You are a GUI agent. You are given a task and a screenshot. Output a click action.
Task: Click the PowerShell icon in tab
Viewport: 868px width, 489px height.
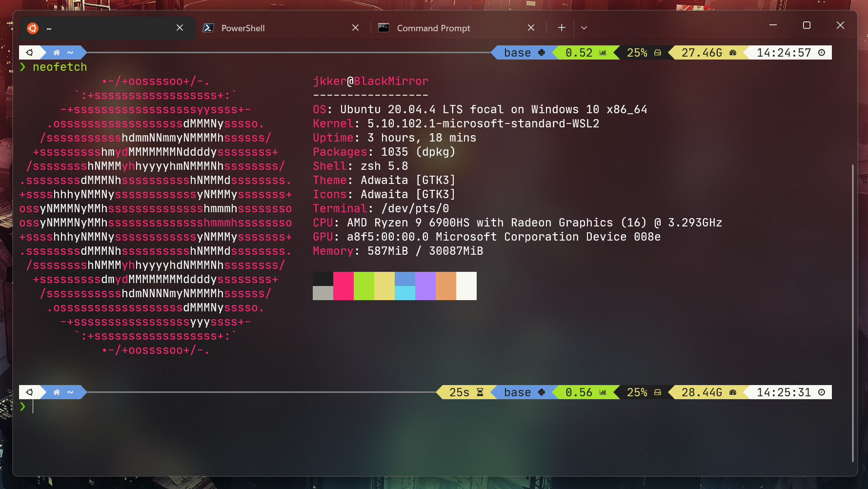point(208,28)
